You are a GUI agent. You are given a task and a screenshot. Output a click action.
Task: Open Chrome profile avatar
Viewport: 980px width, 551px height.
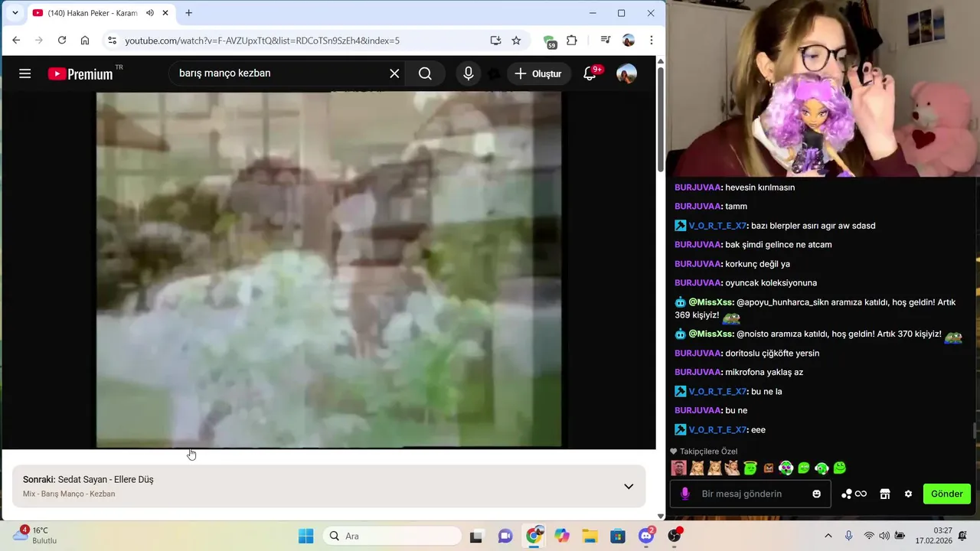[629, 41]
